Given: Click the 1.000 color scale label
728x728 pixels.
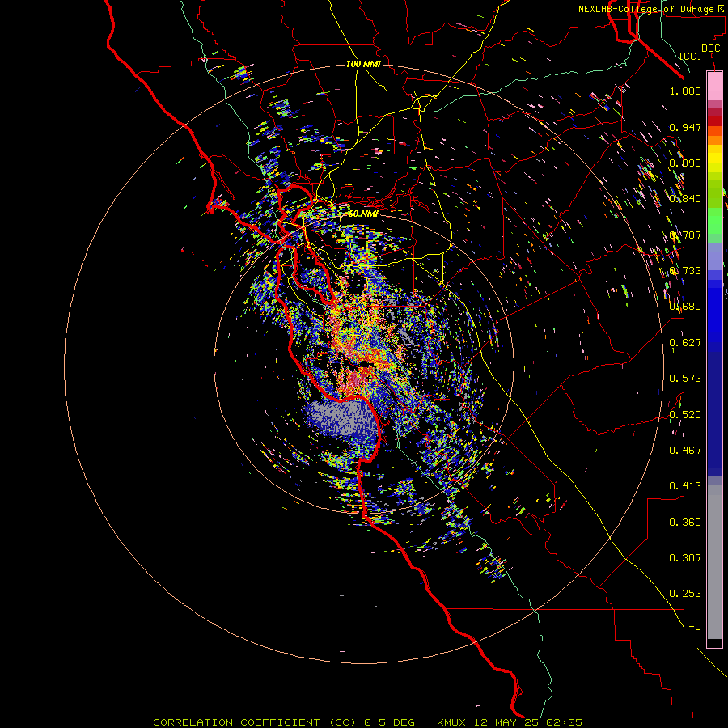Looking at the screenshot, I should [x=685, y=91].
